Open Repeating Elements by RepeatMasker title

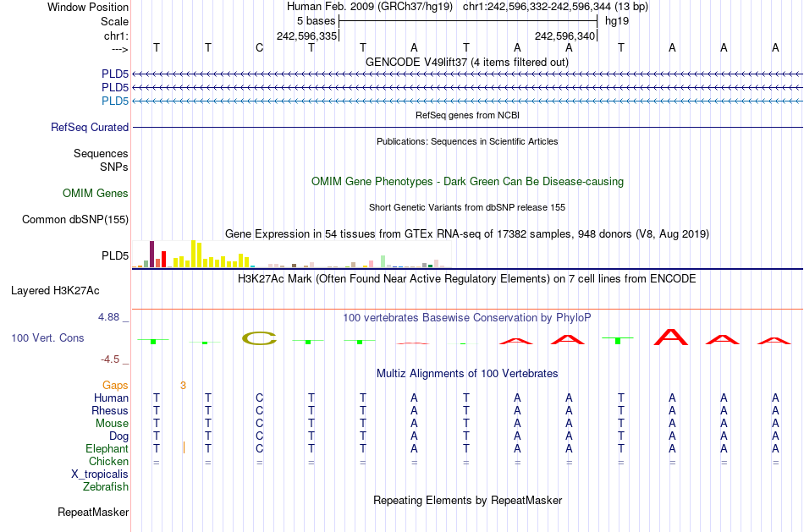coord(467,500)
